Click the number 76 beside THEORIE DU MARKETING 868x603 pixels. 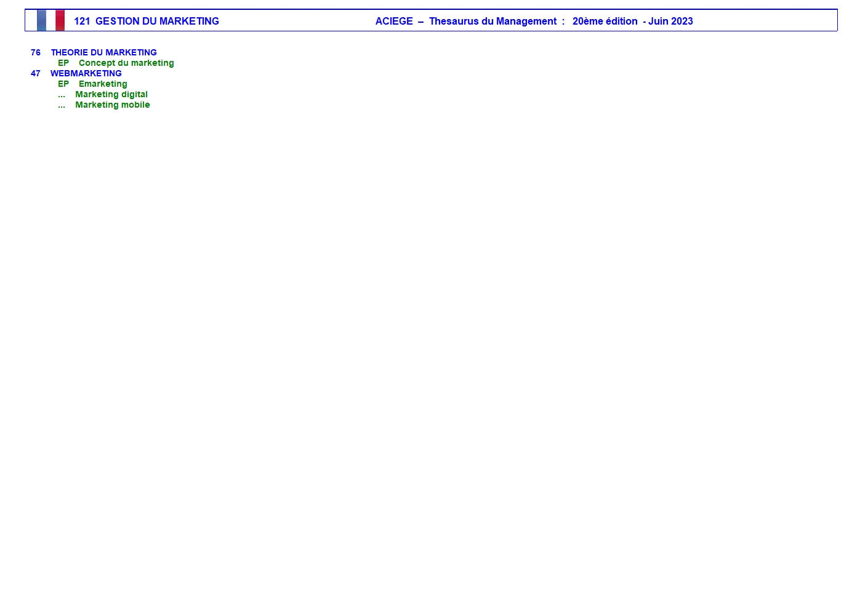click(36, 52)
